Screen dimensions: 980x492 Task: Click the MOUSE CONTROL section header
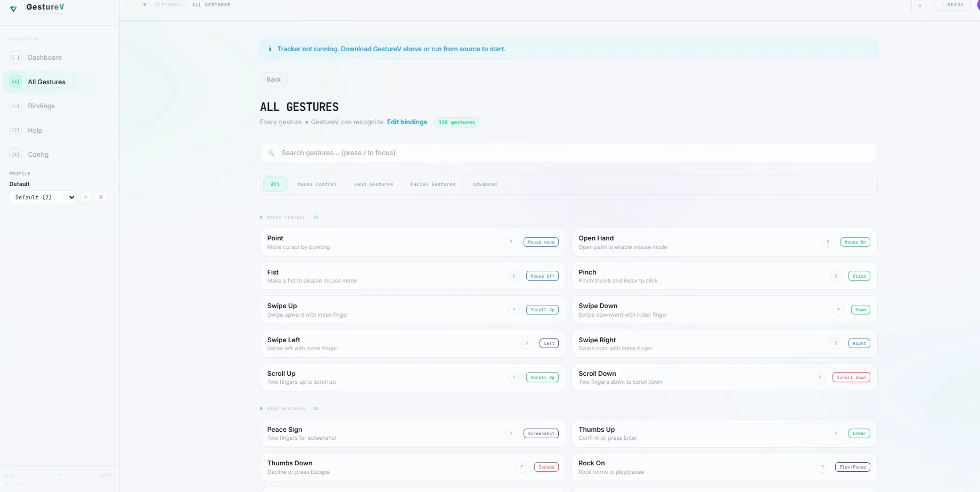(x=286, y=217)
